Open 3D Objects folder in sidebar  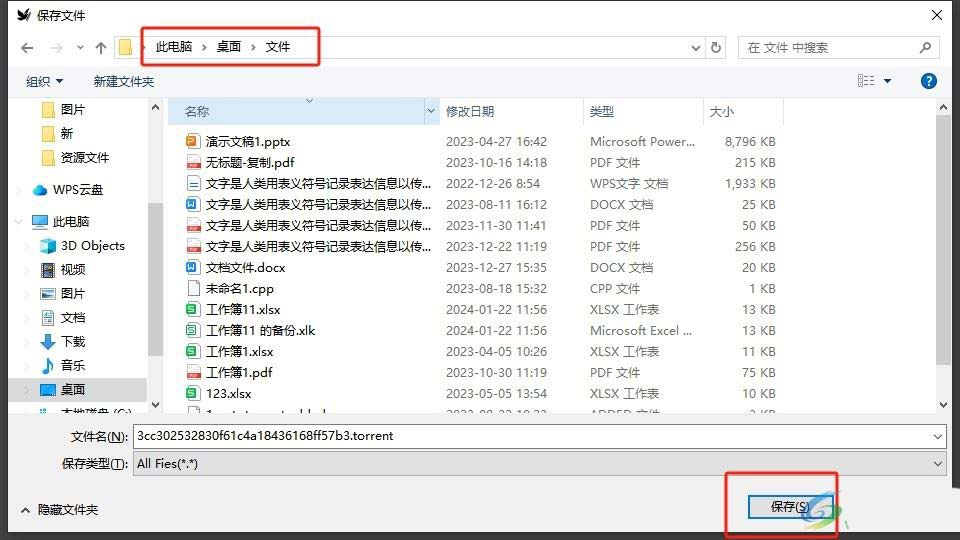pyautogui.click(x=92, y=246)
